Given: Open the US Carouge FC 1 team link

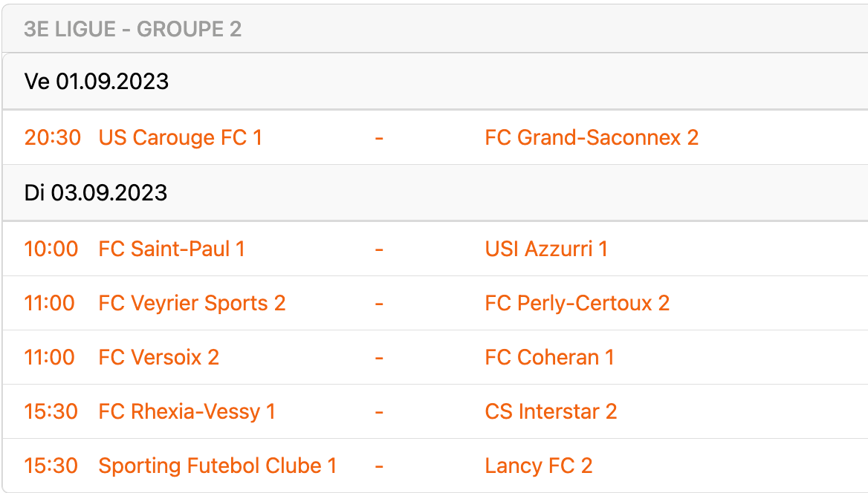Looking at the screenshot, I should pyautogui.click(x=180, y=137).
